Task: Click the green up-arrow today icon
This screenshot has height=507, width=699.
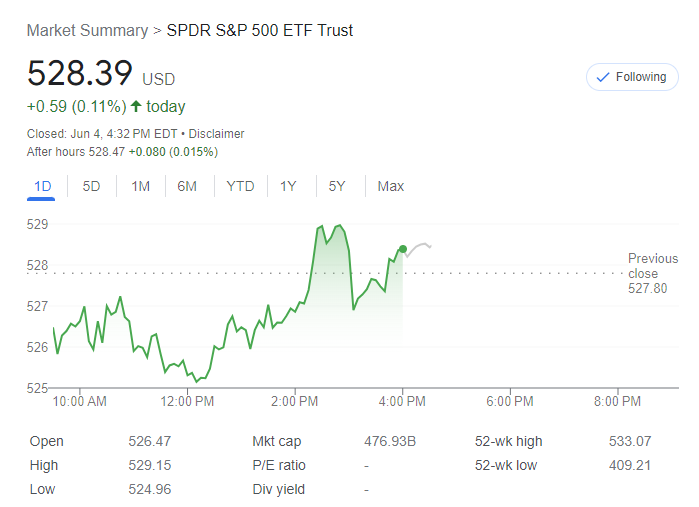Action: [x=136, y=106]
